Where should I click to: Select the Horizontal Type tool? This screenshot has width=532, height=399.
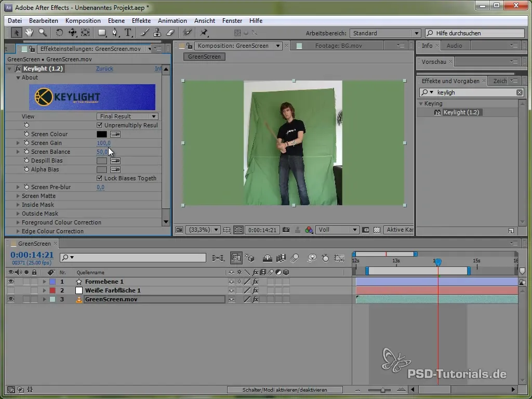point(128,33)
